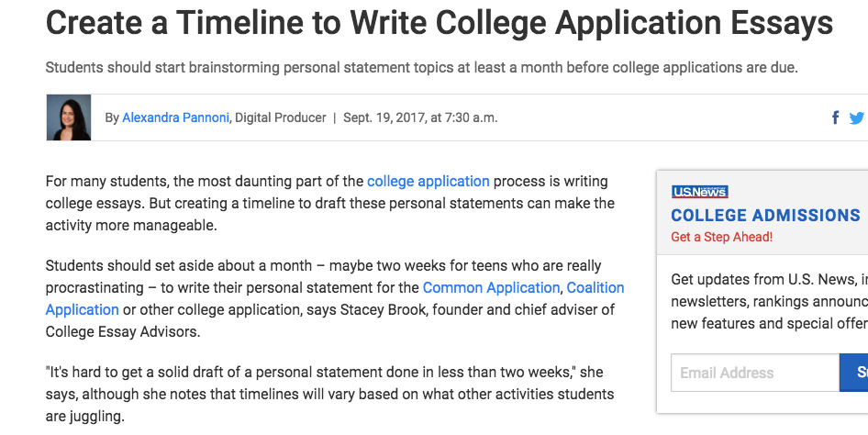Click the subtitle about brainstorming personal statement topics

(421, 68)
